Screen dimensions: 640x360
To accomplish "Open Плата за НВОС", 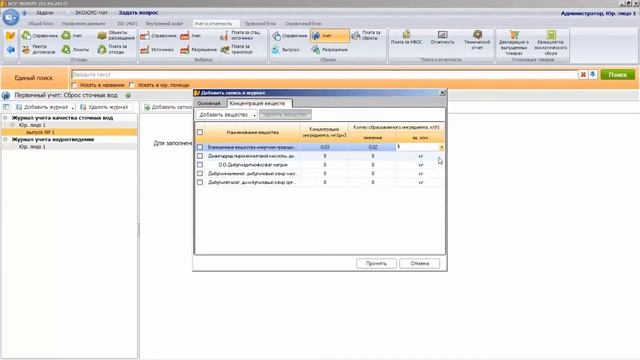I will pos(406,38).
